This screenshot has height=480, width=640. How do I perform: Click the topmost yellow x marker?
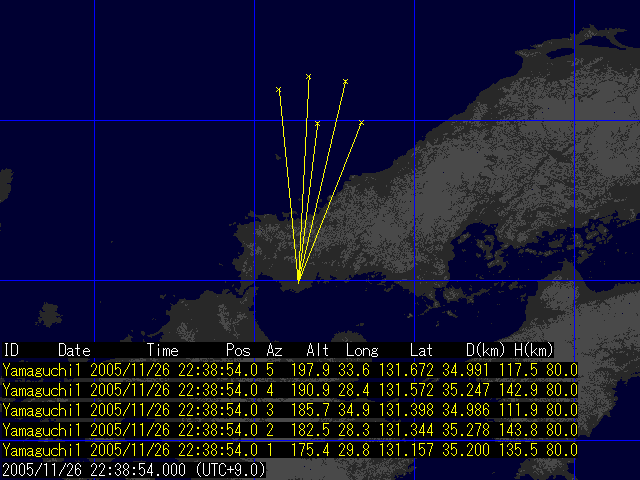(x=308, y=76)
